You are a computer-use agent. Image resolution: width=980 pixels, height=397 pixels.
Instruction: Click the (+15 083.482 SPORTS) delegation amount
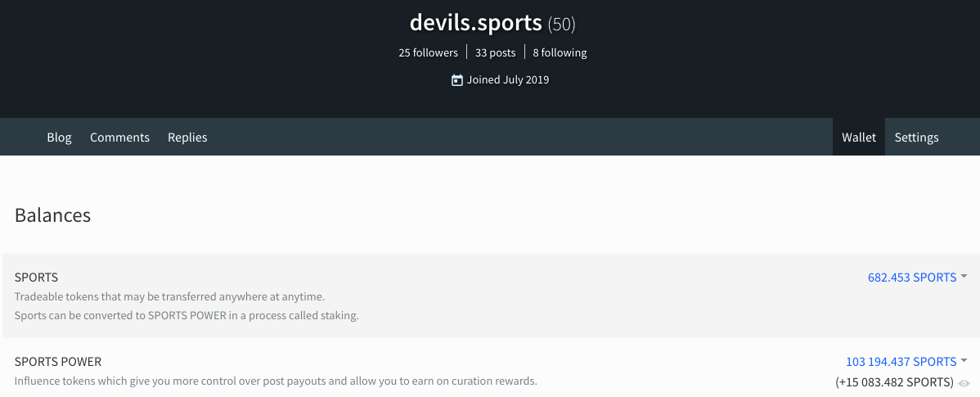894,382
